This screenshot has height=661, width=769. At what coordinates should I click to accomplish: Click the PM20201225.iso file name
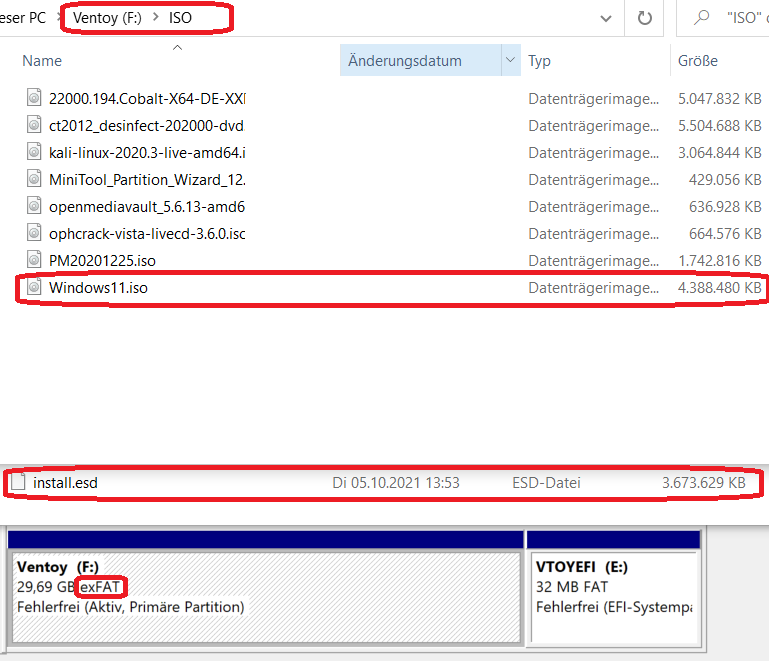pyautogui.click(x=103, y=261)
